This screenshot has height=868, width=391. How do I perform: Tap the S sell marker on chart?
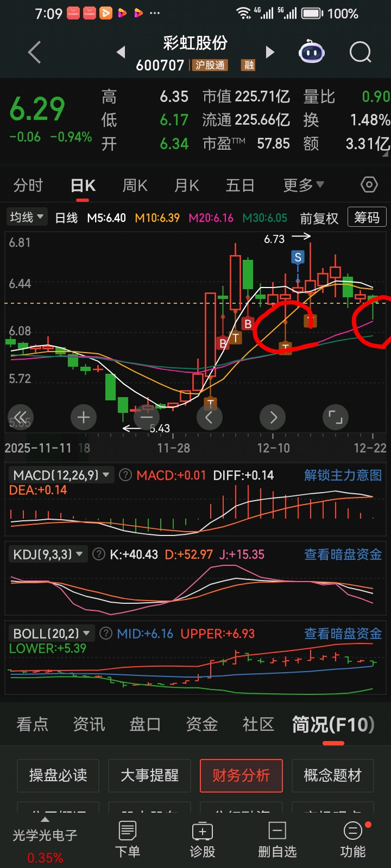coord(298,257)
